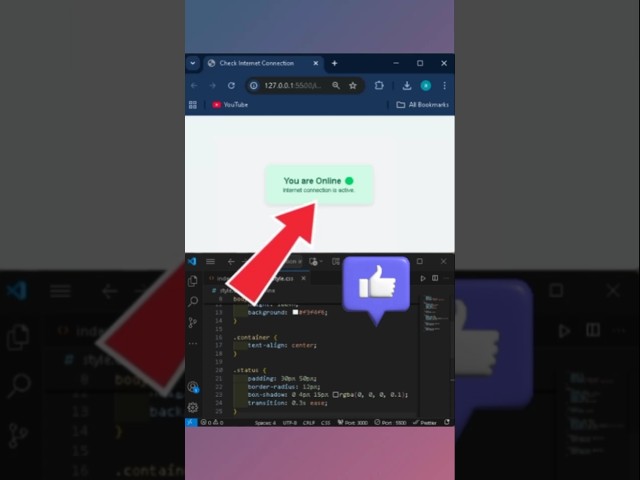Go forward in the browser
This screenshot has width=640, height=480.
click(x=212, y=85)
